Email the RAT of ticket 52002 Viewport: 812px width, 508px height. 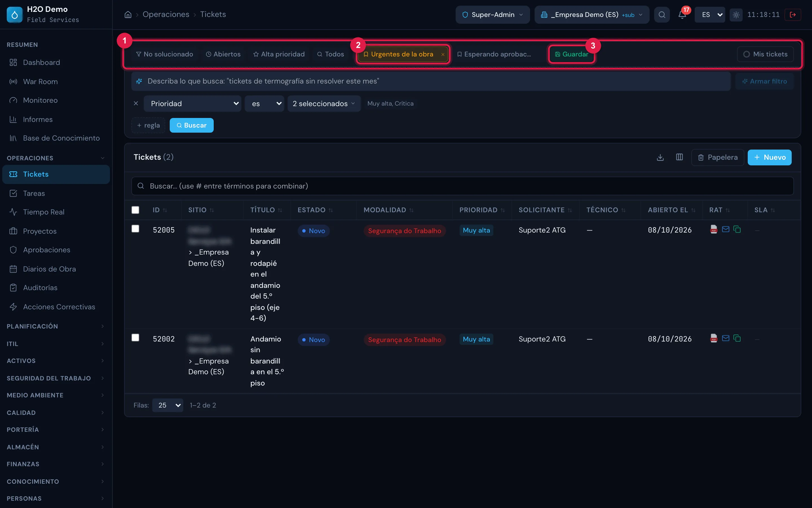click(725, 338)
